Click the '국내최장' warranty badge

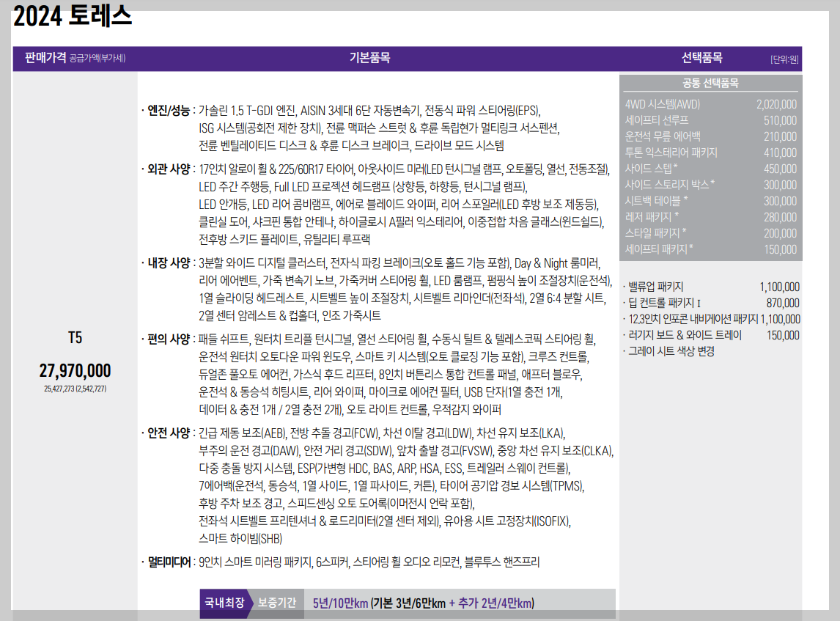point(224,602)
